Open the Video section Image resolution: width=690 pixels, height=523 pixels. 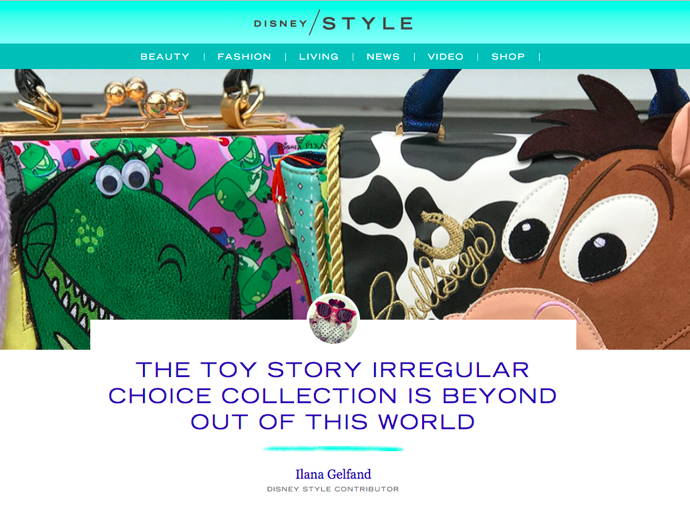point(445,56)
